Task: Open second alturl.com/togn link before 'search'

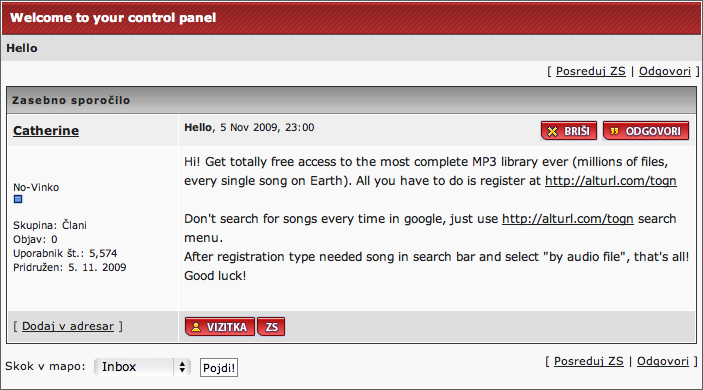Action: [x=568, y=219]
